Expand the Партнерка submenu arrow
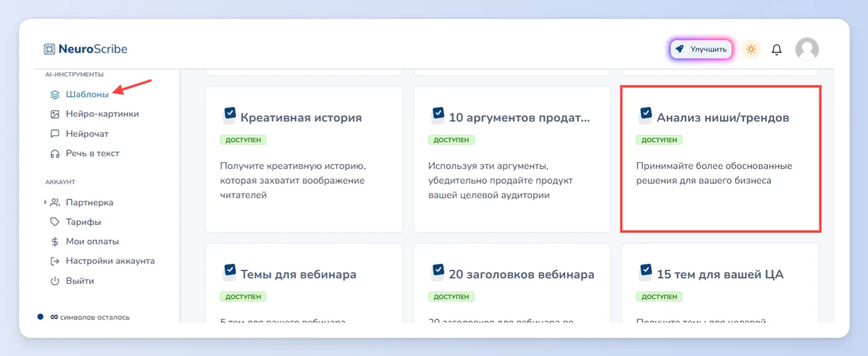 click(45, 202)
